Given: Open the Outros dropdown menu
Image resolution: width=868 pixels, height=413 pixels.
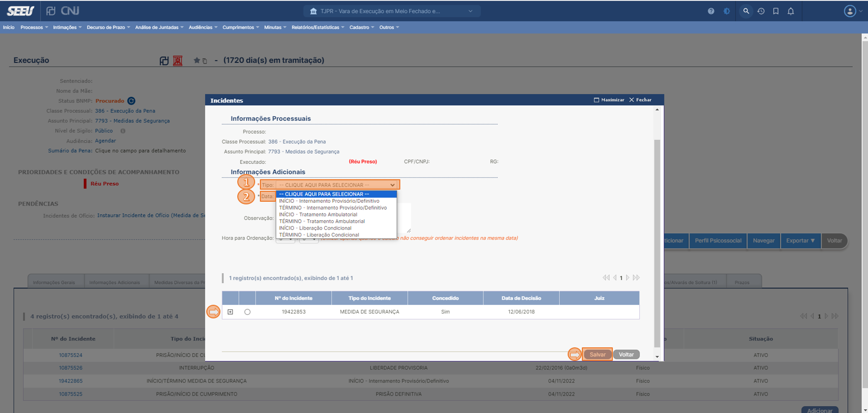Looking at the screenshot, I should pyautogui.click(x=389, y=27).
